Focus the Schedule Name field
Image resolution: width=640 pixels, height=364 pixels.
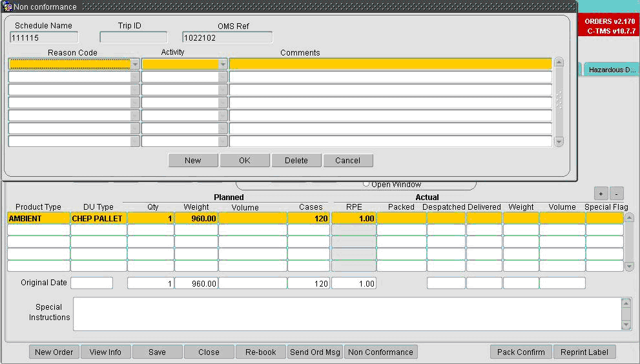[44, 37]
